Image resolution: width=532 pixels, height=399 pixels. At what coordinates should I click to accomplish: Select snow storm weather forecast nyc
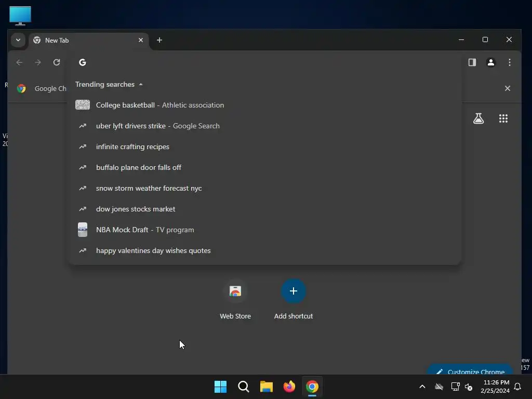point(265,188)
